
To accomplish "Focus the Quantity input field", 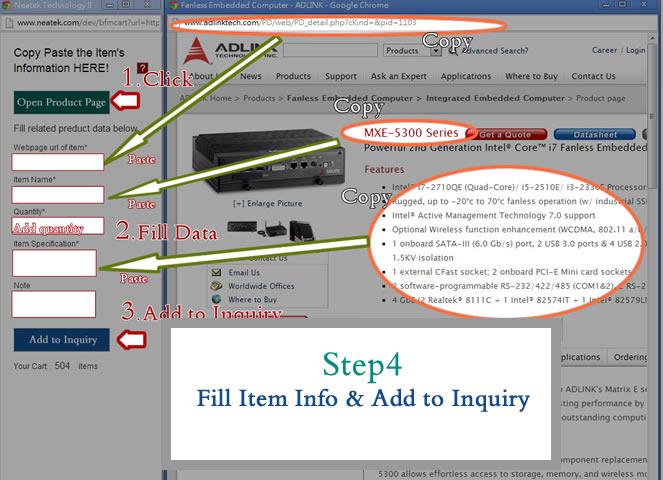I will tap(58, 226).
